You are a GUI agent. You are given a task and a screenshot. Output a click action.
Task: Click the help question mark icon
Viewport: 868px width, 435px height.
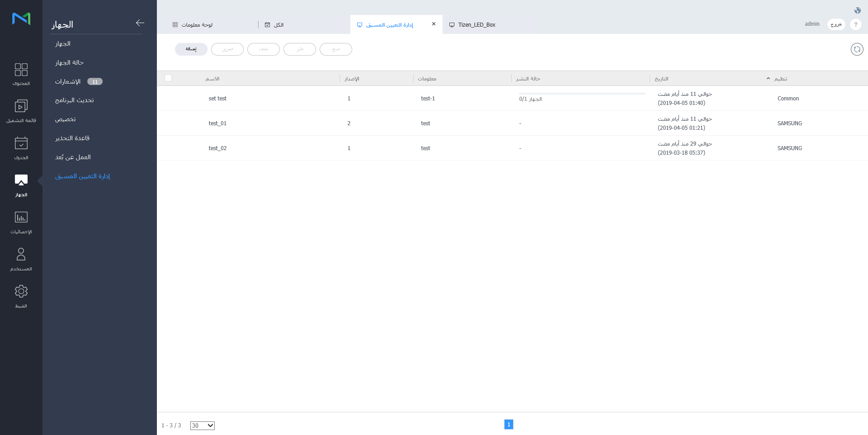[x=855, y=24]
